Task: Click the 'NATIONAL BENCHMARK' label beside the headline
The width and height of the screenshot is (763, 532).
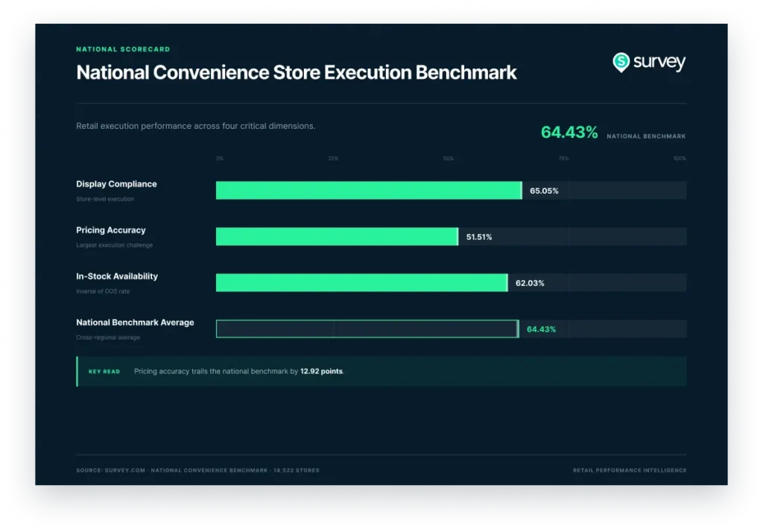Action: click(646, 136)
